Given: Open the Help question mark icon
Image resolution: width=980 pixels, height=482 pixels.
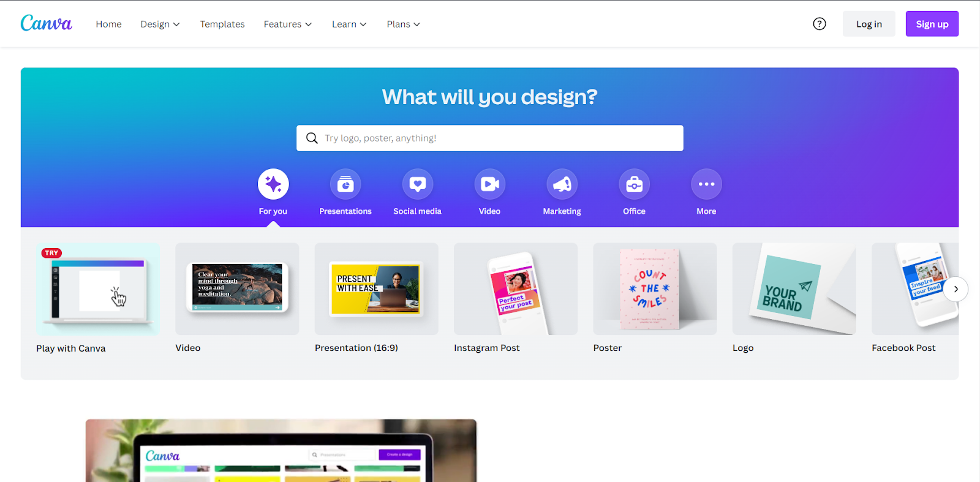Looking at the screenshot, I should 820,24.
